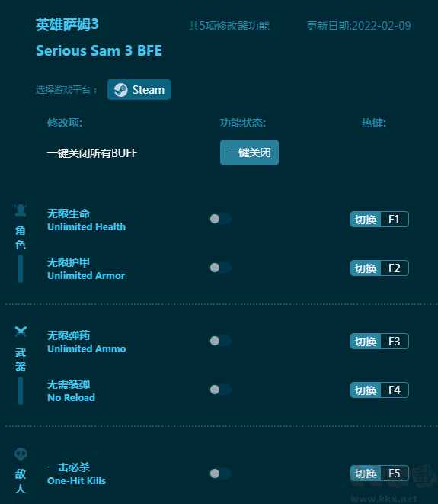
Task: Click the vertical bar under 角色 section
Action: click(21, 268)
